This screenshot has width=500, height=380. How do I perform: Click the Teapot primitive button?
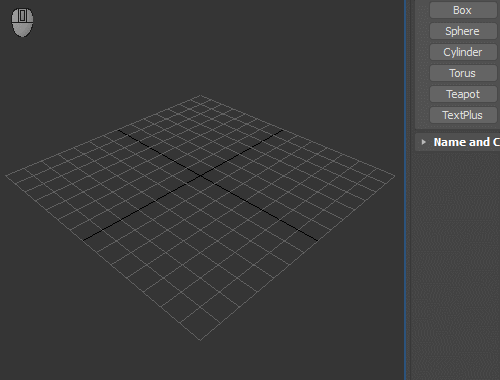click(x=463, y=94)
